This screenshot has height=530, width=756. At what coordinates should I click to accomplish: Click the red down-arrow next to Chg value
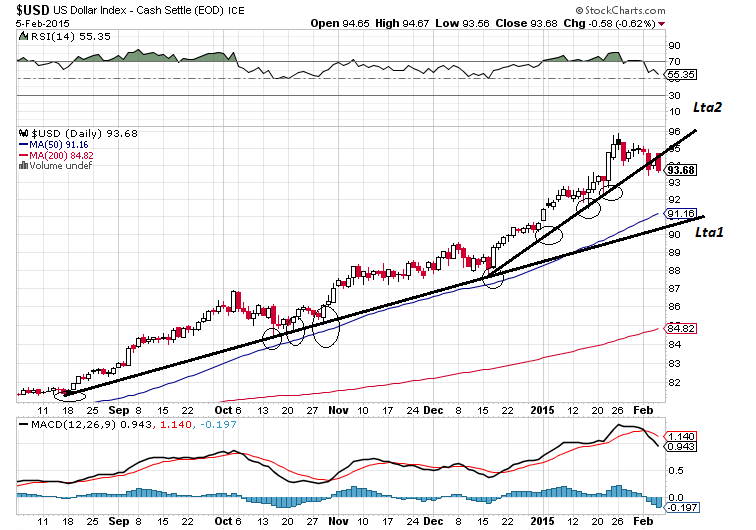pos(662,24)
